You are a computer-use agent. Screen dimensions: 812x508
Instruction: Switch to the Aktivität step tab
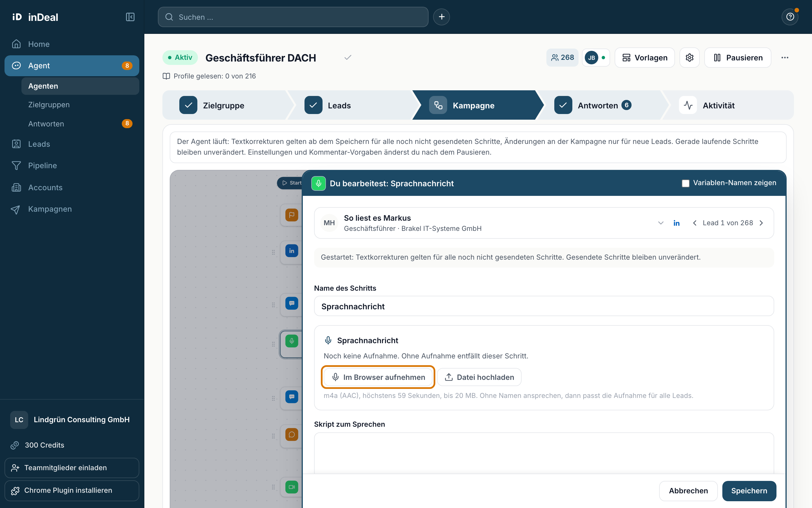(x=728, y=105)
